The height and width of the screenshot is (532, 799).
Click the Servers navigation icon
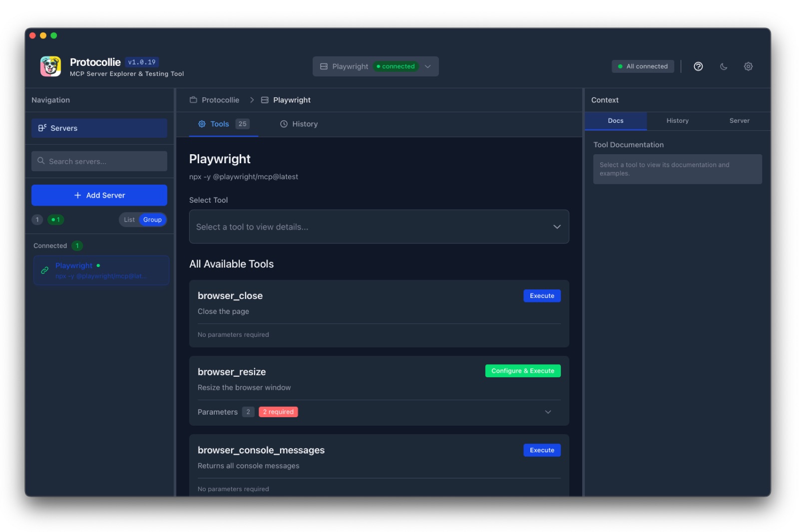click(42, 128)
